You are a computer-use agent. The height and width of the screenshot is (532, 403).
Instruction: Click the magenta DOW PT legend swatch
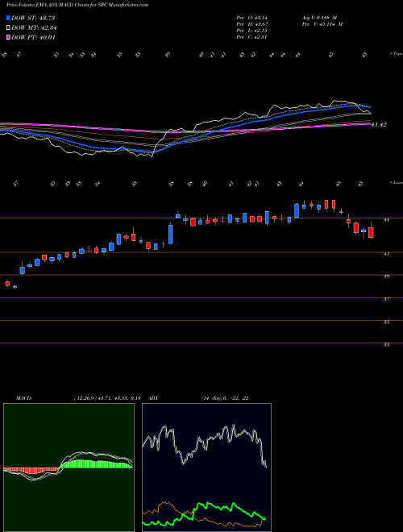pos(9,37)
